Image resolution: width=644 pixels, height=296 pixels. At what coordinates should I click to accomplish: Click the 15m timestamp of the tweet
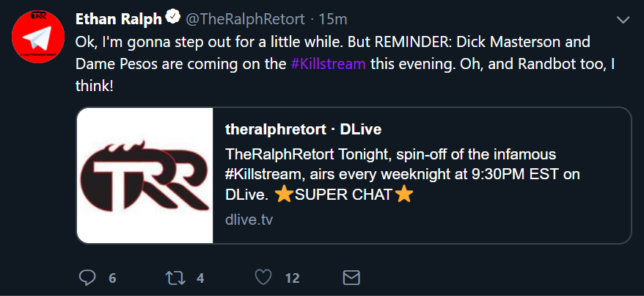click(x=333, y=19)
